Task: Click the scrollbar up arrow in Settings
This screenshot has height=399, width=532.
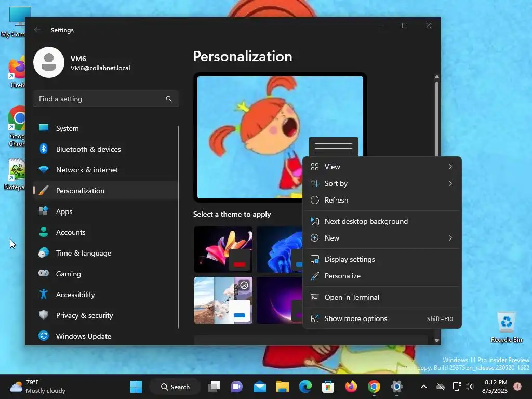Action: [436, 77]
